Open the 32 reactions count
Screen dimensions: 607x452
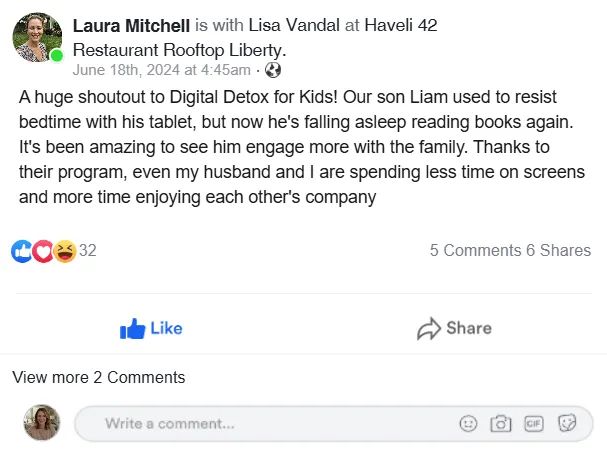pyautogui.click(x=87, y=250)
